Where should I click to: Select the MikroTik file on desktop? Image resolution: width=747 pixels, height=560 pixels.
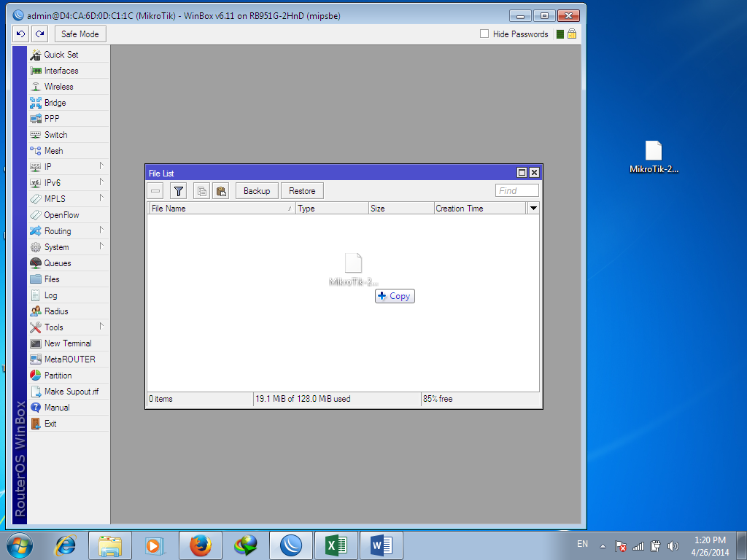coord(654,157)
